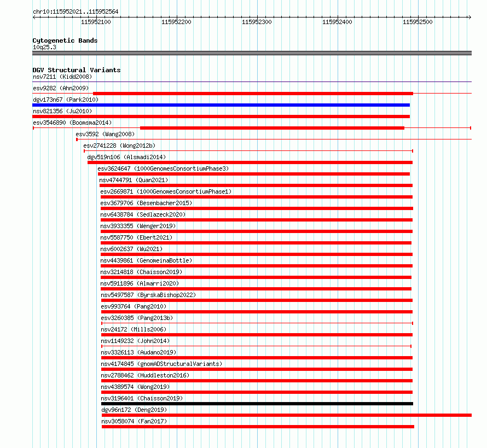Click the black nsv3196401 variant bar
This screenshot has width=487, height=448.
pyautogui.click(x=257, y=404)
